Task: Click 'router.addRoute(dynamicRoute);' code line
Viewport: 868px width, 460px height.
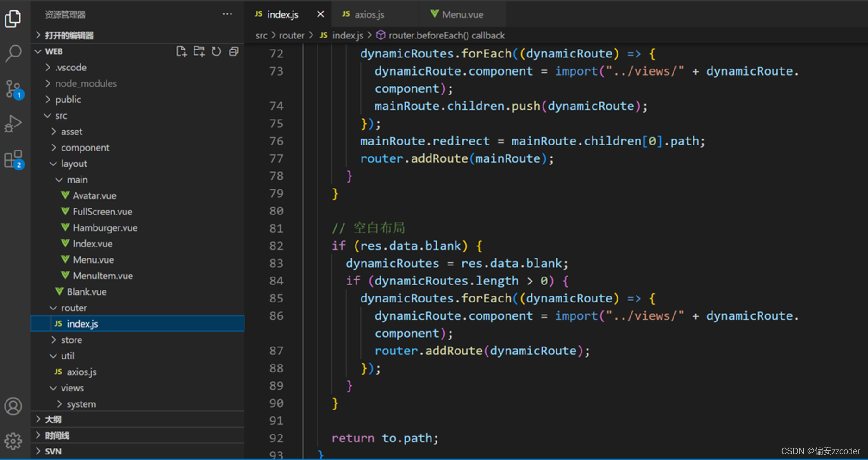Action: [482, 351]
